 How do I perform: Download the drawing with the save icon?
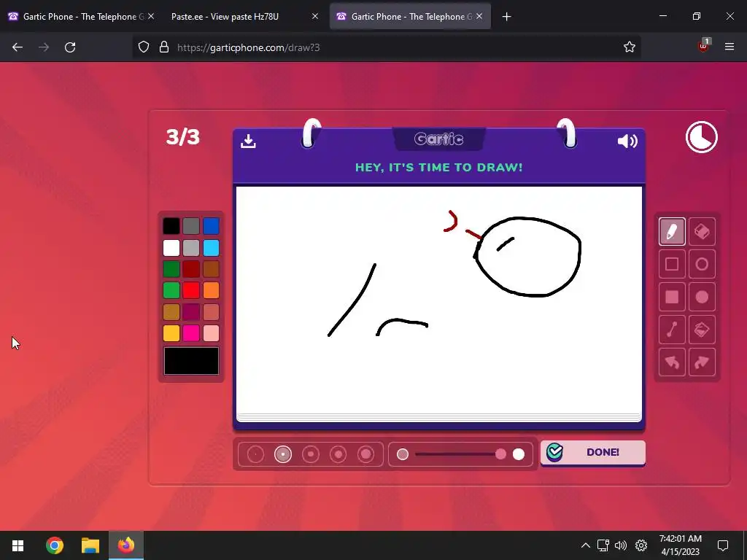point(248,141)
